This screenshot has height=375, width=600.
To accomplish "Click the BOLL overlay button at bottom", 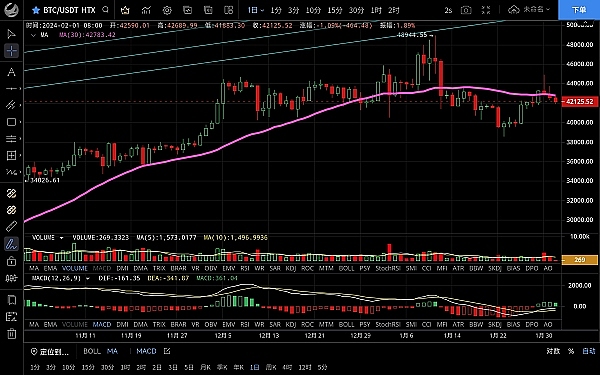I will tap(92, 351).
